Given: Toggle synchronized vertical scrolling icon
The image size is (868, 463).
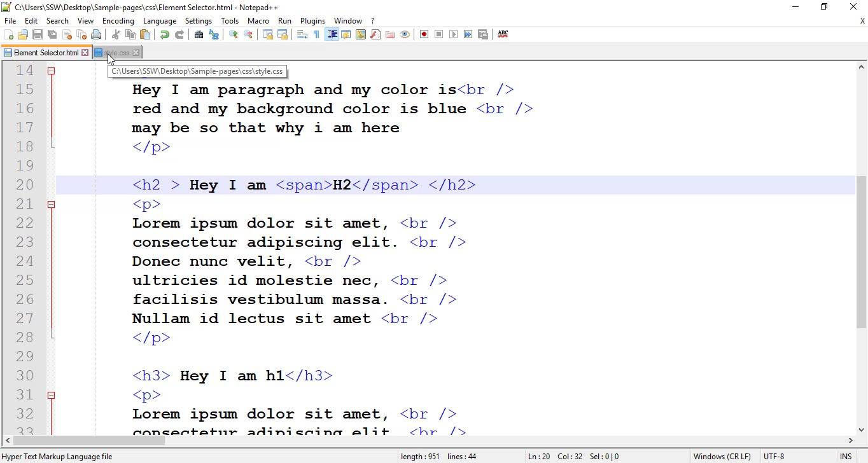Looking at the screenshot, I should click(268, 34).
